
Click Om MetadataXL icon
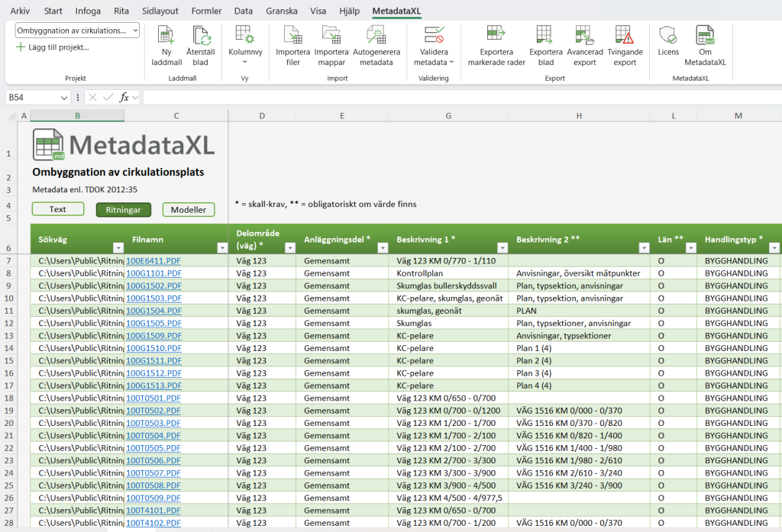click(705, 35)
